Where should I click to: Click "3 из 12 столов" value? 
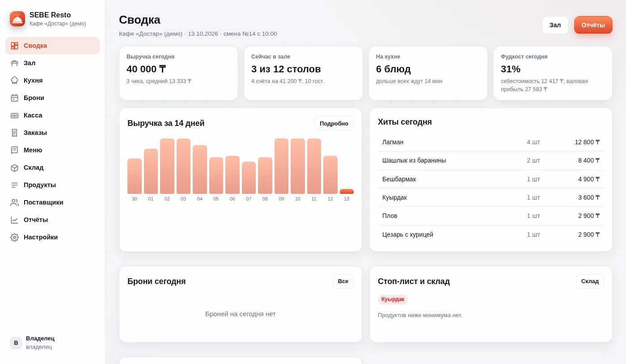[286, 69]
